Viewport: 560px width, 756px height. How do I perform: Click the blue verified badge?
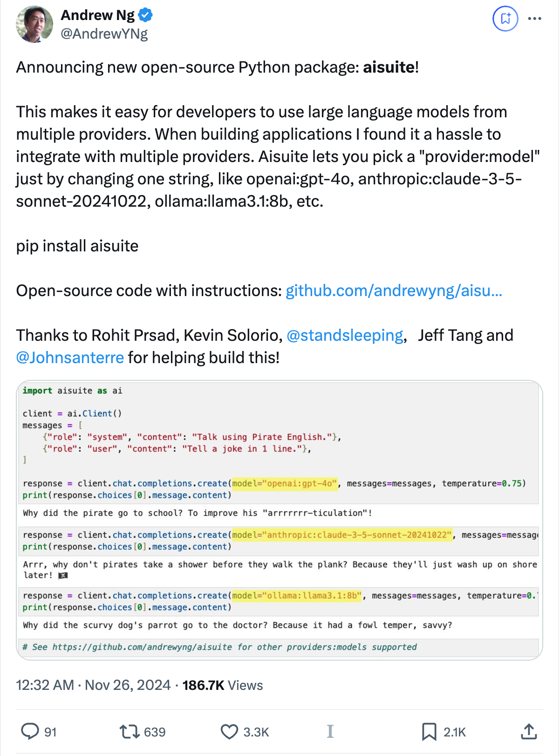[146, 15]
